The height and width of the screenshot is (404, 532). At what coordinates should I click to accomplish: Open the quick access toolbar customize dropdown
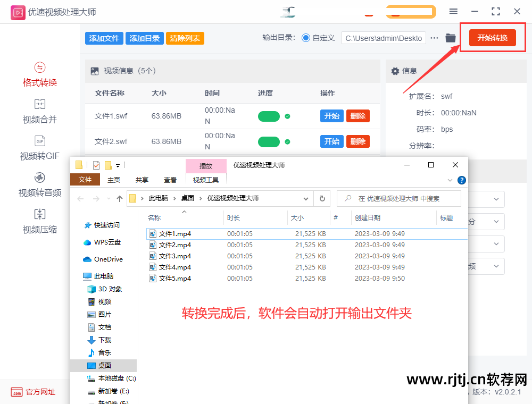pyautogui.click(x=118, y=166)
